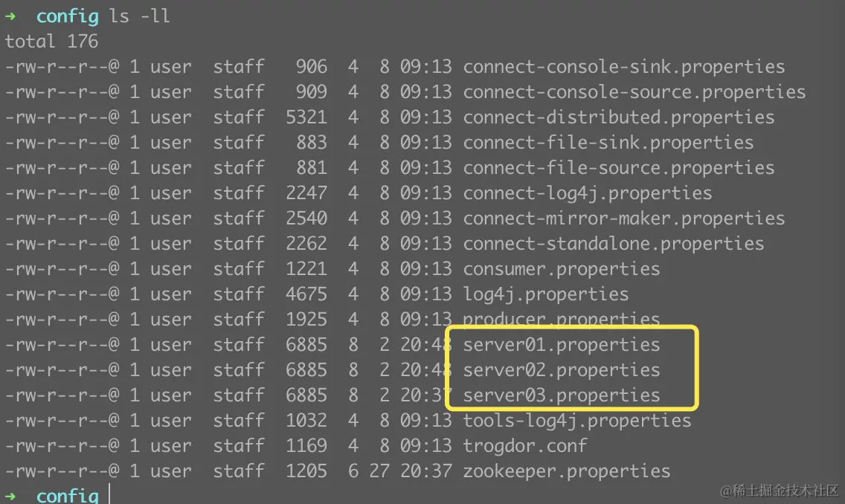Click the highlighted server01.properties file
Image resolution: width=845 pixels, height=504 pixels.
561,345
